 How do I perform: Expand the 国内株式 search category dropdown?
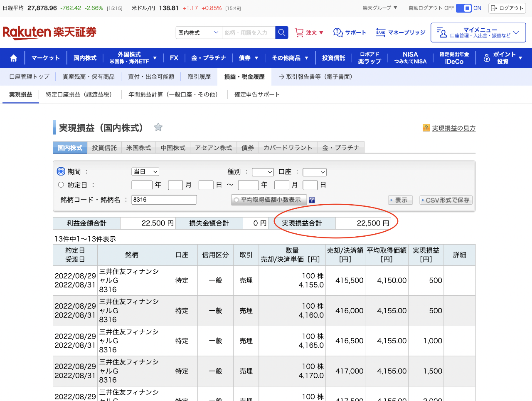(199, 32)
